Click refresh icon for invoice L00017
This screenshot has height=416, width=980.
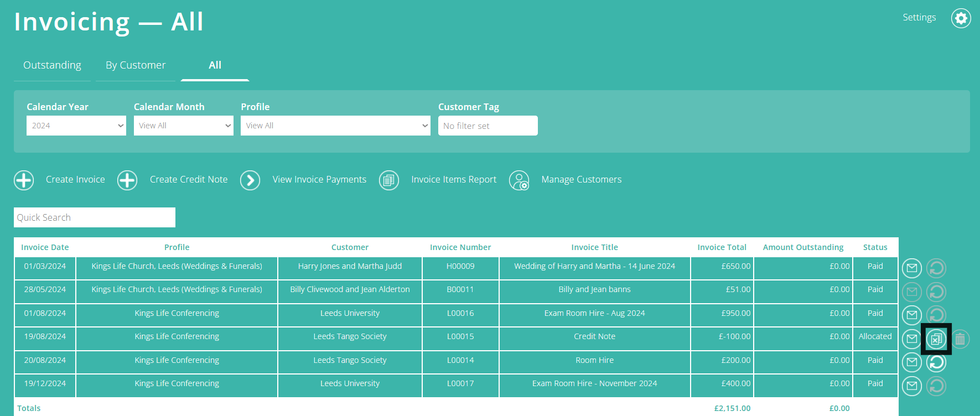point(936,386)
